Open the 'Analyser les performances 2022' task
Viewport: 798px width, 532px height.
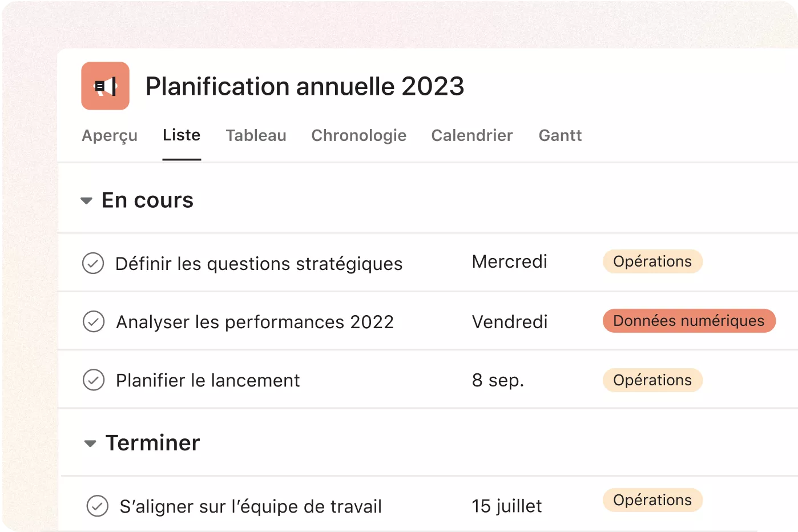pyautogui.click(x=255, y=322)
